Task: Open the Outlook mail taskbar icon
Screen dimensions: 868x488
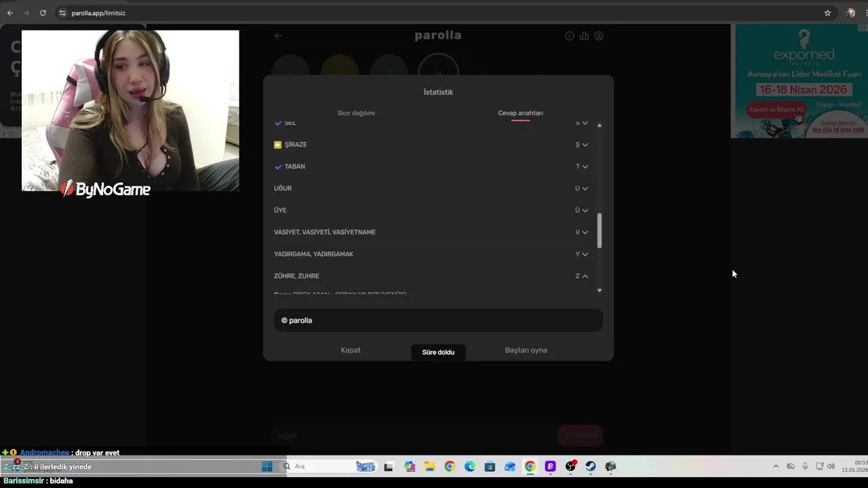Action: 510,466
